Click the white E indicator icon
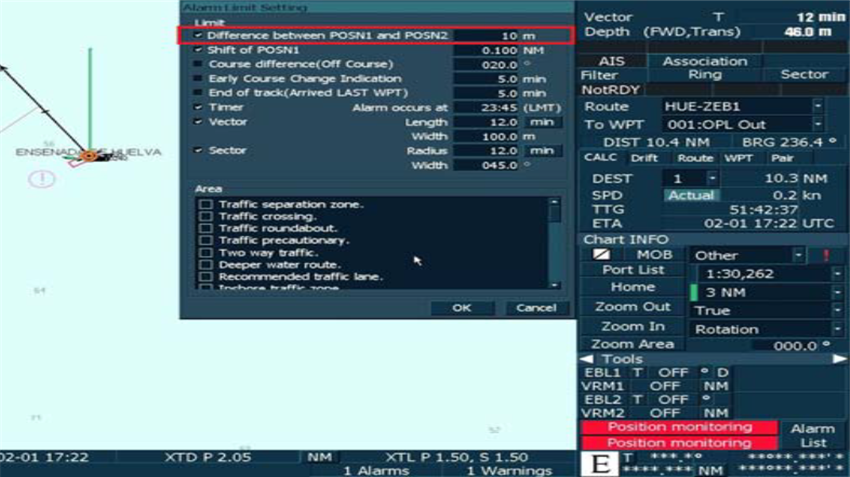The height and width of the screenshot is (477, 850). 600,465
